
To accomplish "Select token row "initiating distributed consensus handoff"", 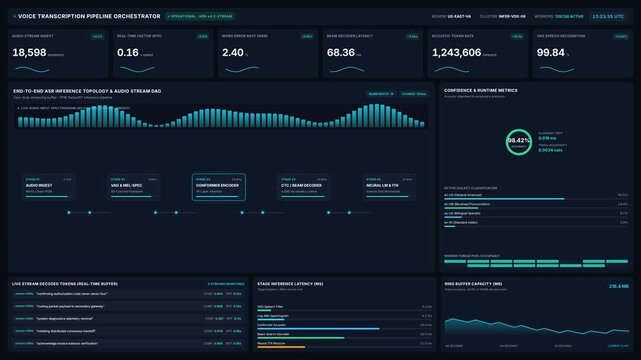I will (x=128, y=331).
